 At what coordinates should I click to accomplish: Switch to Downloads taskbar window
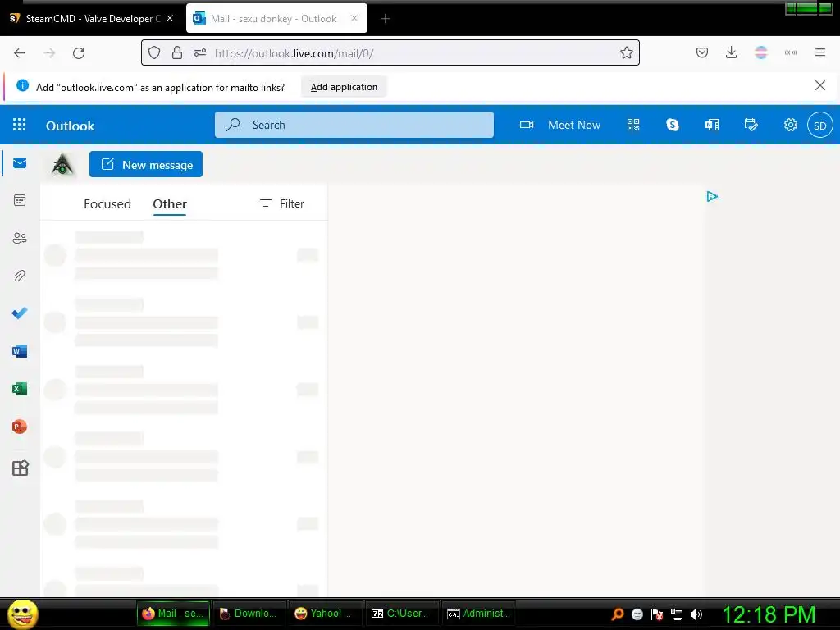click(249, 614)
